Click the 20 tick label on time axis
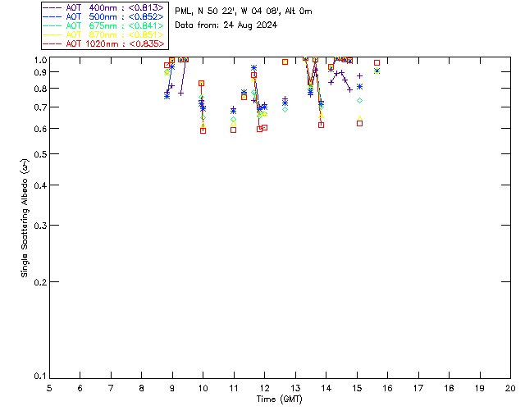Viewport: 525px width, 420px height. (510, 388)
